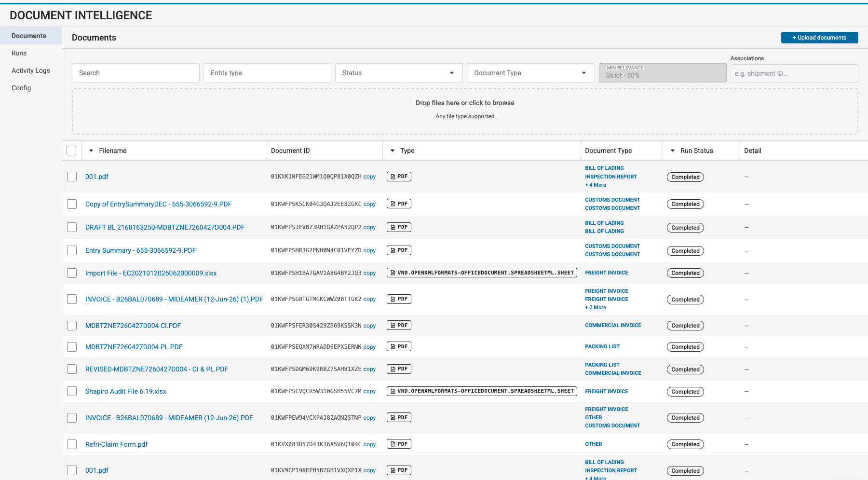Copy document ID for Import File xlsx

click(x=369, y=273)
